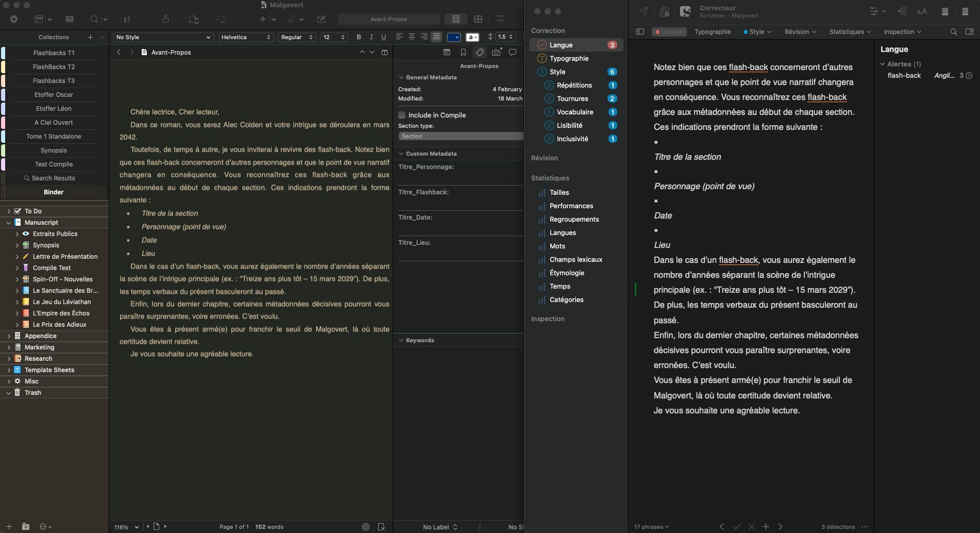The width and height of the screenshot is (980, 533).
Task: Select Flashbacks T1 collection
Action: 54,53
